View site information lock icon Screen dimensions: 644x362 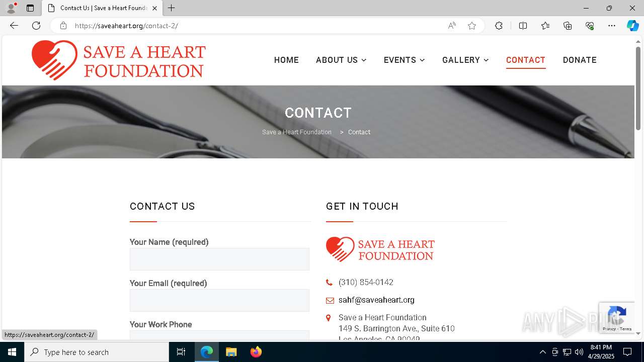pos(63,26)
